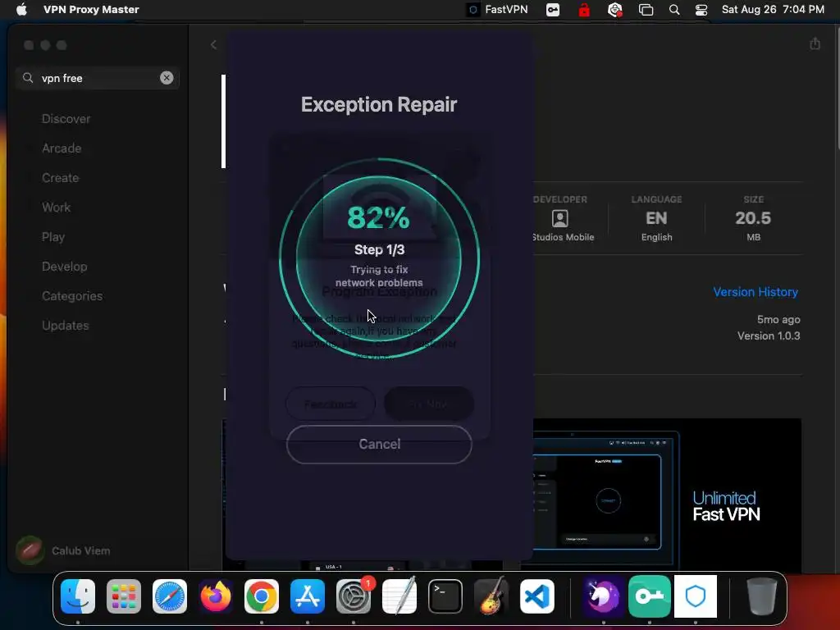840x630 pixels.
Task: Select Categories in the App Store sidebar
Action: [72, 295]
